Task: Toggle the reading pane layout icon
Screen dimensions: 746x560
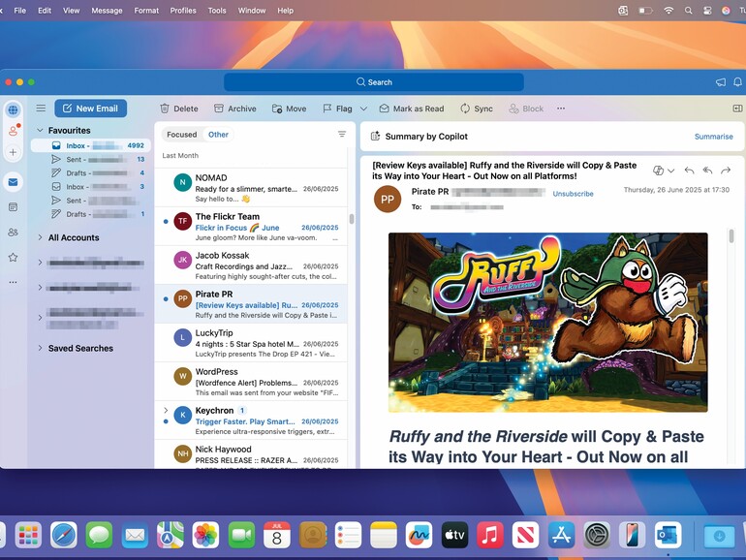Action: pyautogui.click(x=737, y=109)
